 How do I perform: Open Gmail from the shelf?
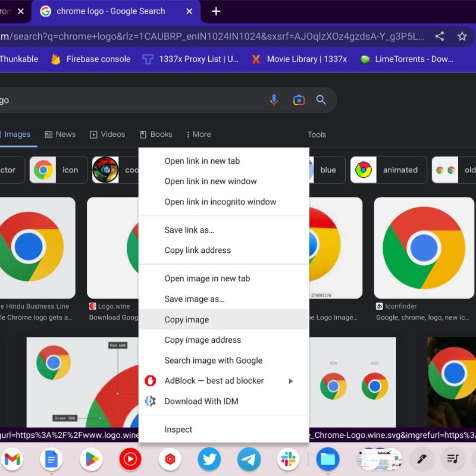[12, 459]
